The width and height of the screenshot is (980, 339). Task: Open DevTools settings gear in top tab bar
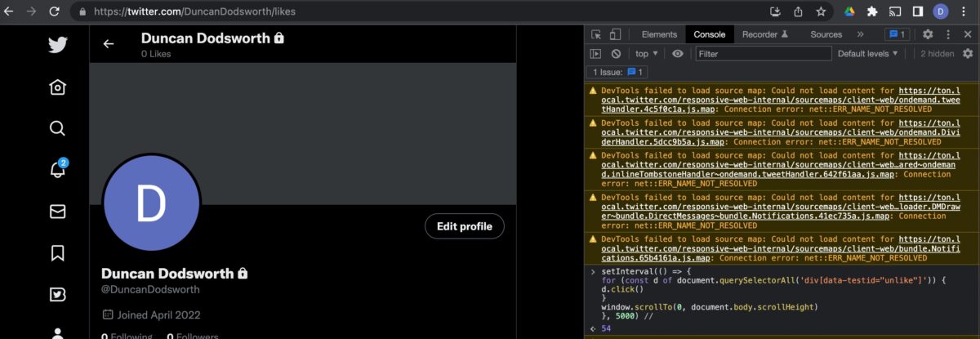928,34
